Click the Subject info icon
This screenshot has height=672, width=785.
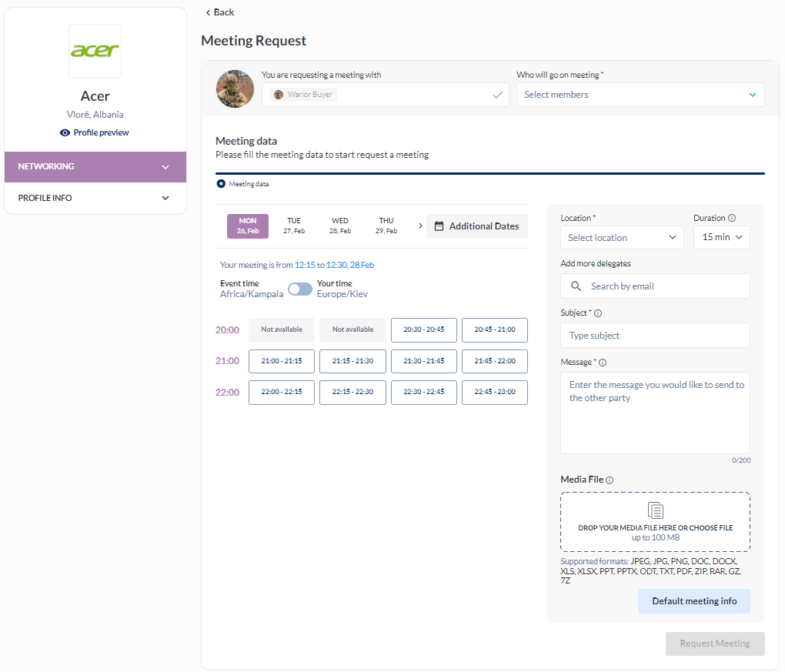598,313
